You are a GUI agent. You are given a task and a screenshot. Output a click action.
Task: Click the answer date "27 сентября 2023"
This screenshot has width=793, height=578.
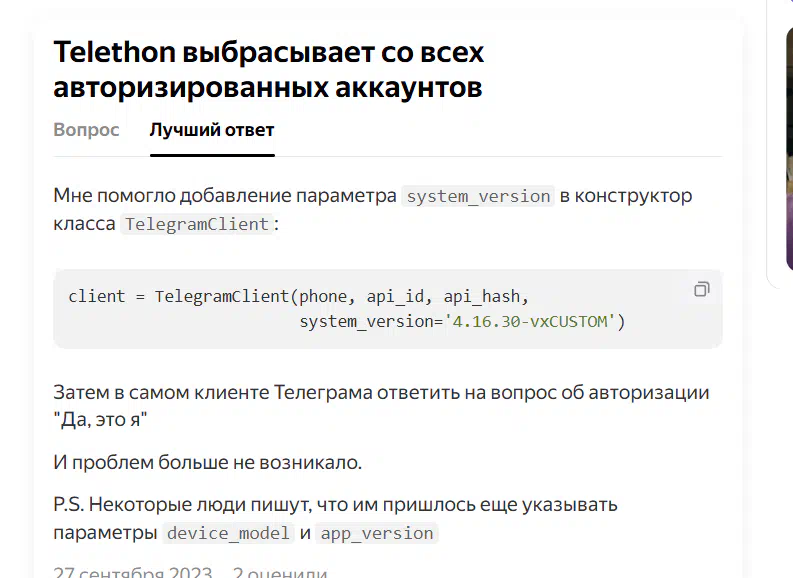[x=132, y=573]
